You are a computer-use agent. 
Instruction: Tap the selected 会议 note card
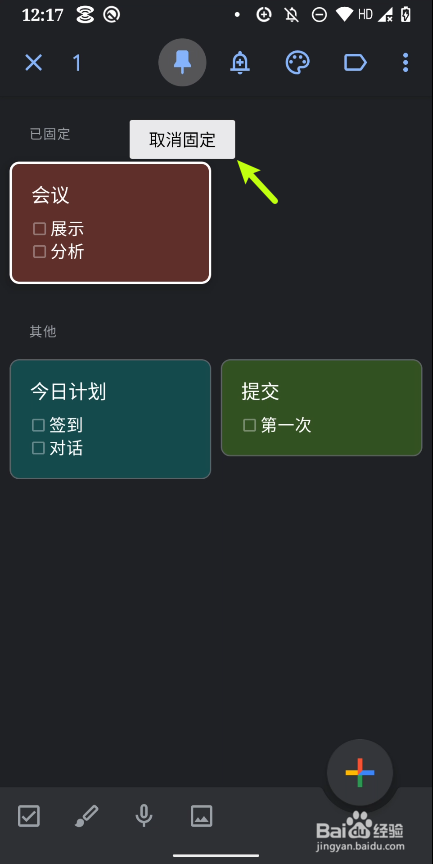[x=110, y=223]
